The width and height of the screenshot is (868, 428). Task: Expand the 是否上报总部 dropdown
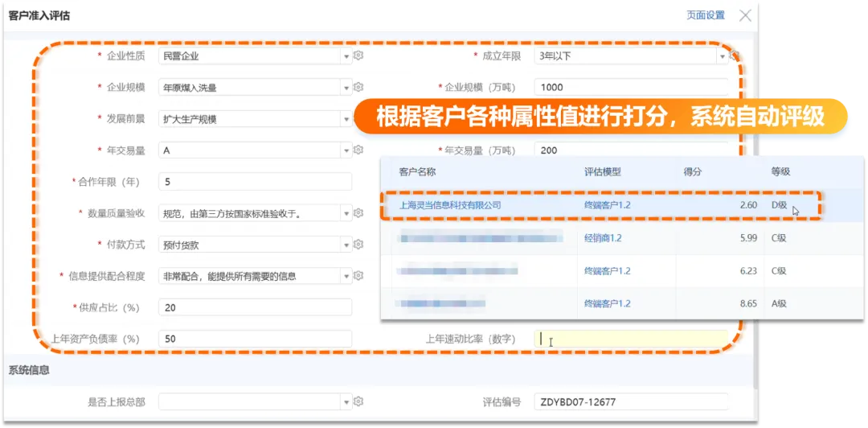(346, 401)
